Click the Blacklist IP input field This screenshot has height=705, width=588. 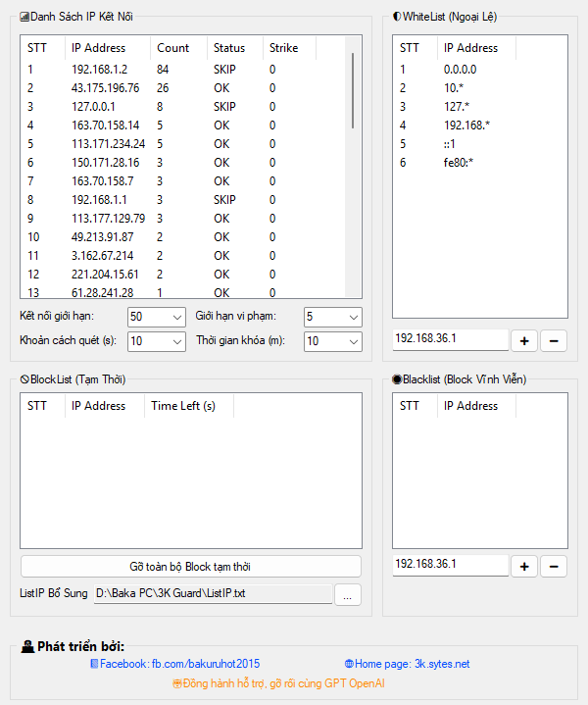coord(451,565)
